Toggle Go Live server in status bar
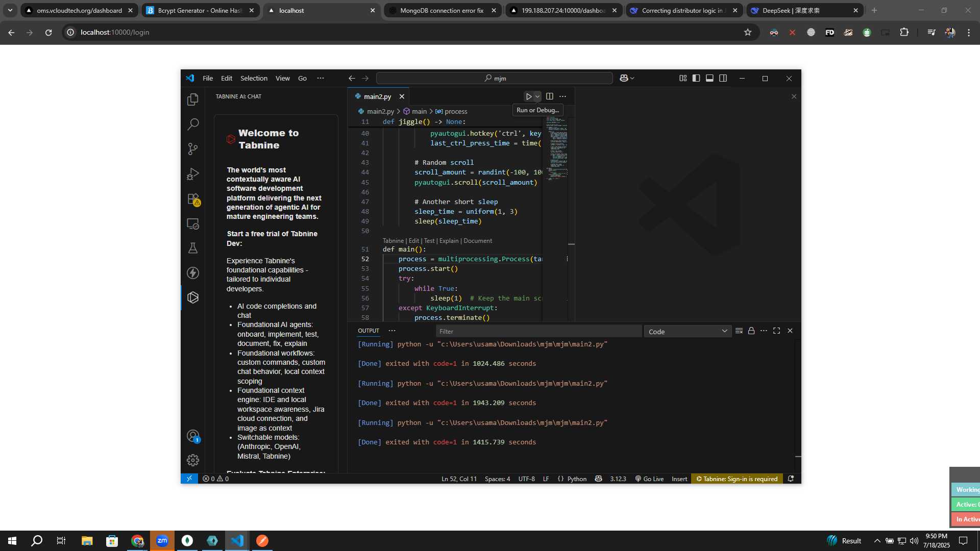This screenshot has height=551, width=980. (649, 479)
